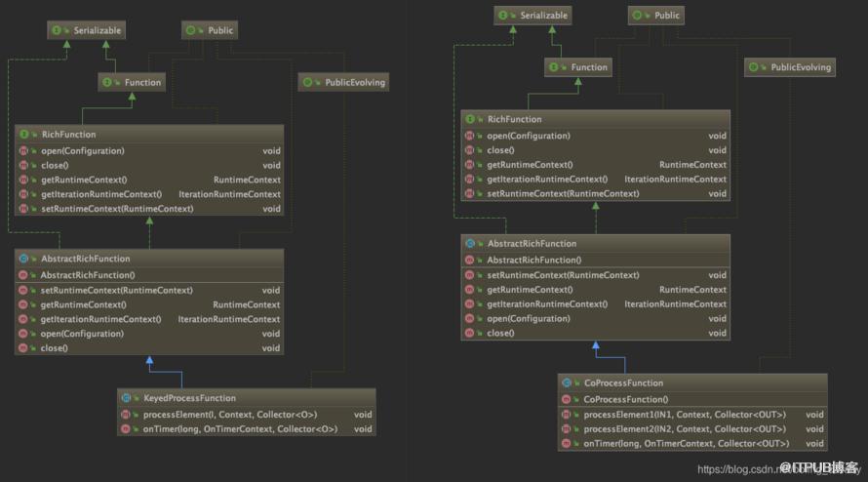Select RichFunction setRuntimeContext(RuntimeContext) row in left diagram

pos(149,209)
